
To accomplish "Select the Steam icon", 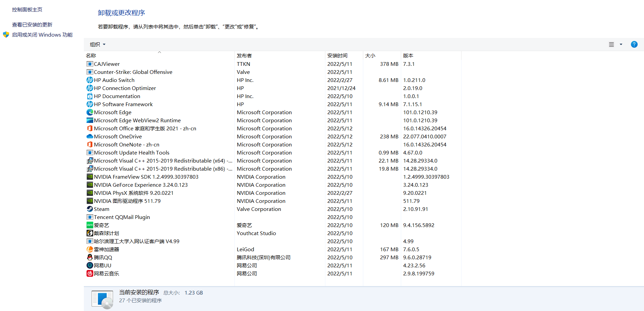I will pyautogui.click(x=90, y=209).
